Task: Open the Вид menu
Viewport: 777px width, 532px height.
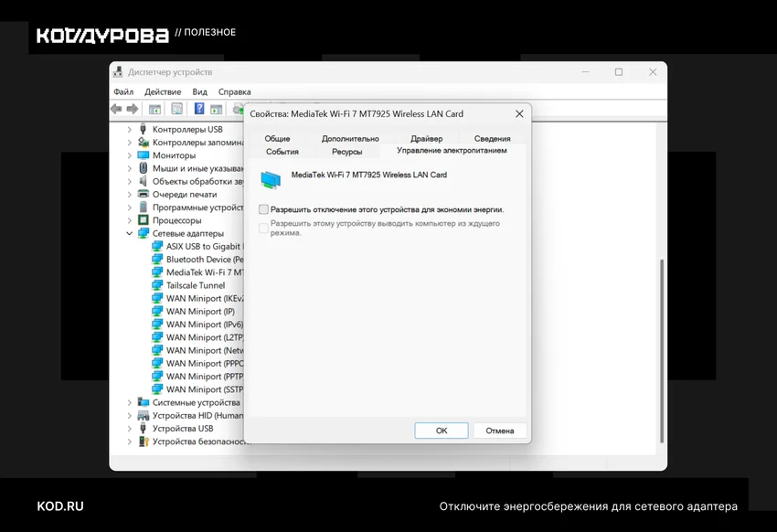Action: coord(199,91)
